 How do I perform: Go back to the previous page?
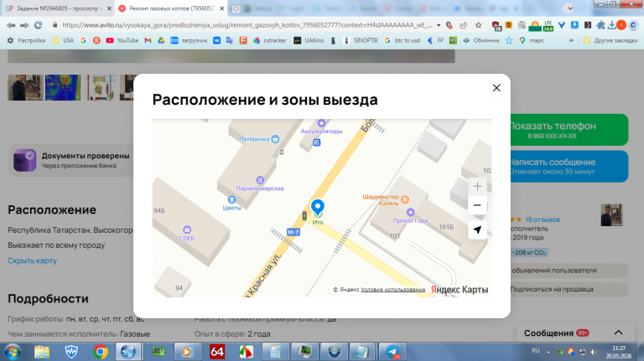coord(11,25)
